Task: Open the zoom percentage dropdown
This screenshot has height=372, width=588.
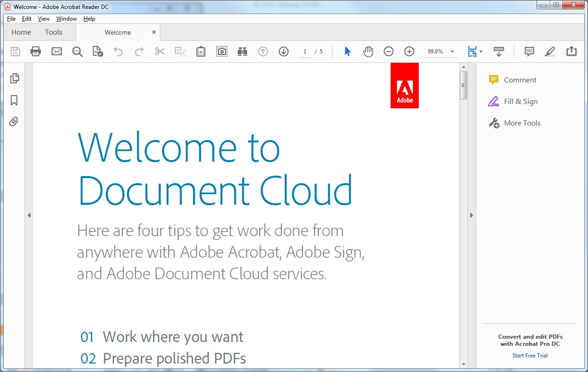Action: (452, 52)
